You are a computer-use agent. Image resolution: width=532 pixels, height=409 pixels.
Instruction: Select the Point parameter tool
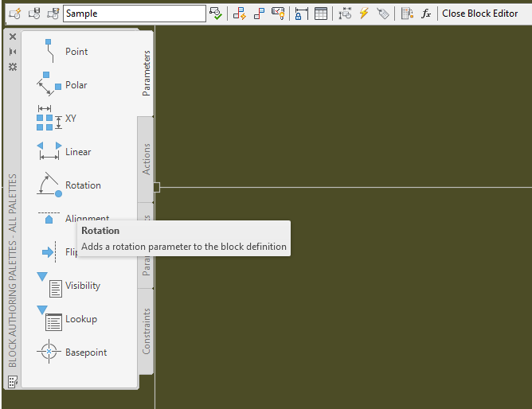[62, 51]
